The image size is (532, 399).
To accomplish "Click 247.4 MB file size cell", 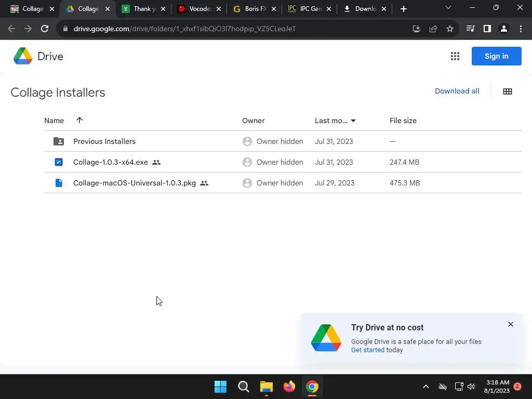I will point(404,162).
